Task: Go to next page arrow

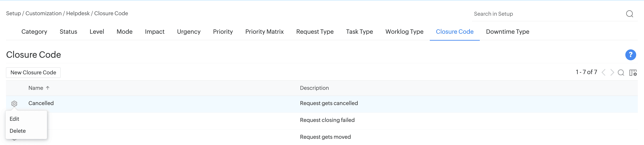Action: click(612, 73)
